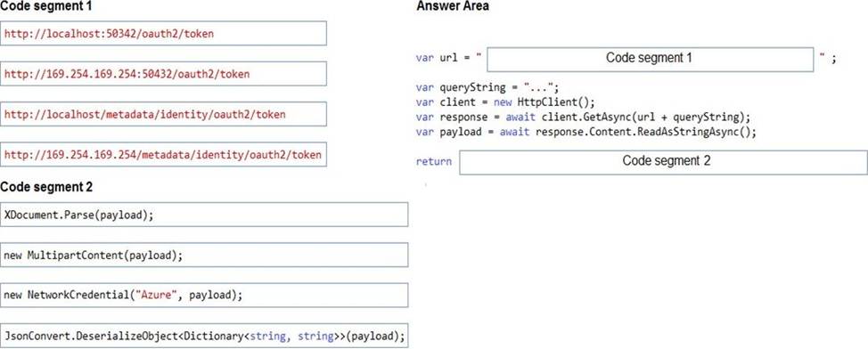
Task: Click the Code segment 1 drop target box
Action: (x=651, y=59)
